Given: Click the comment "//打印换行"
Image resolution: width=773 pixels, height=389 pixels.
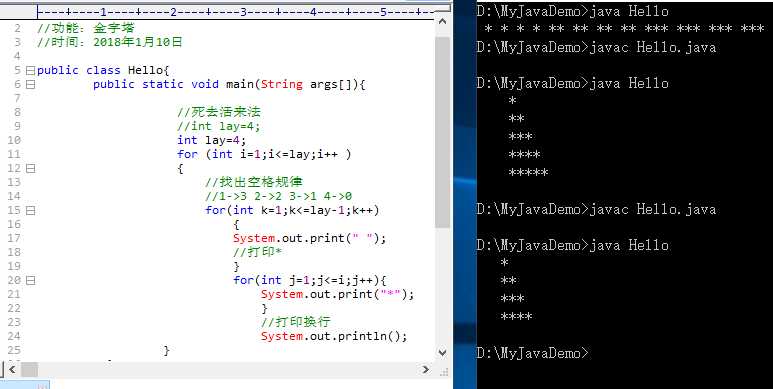Looking at the screenshot, I should pos(296,322).
